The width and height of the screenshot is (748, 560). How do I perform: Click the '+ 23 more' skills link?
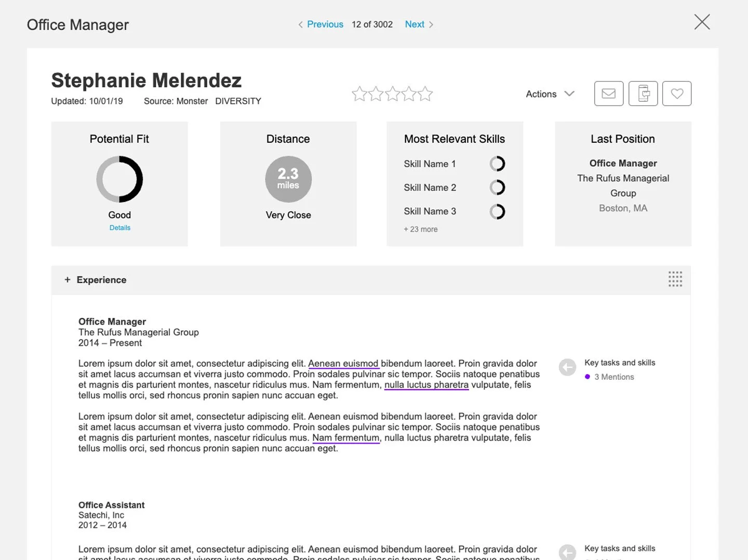point(421,229)
